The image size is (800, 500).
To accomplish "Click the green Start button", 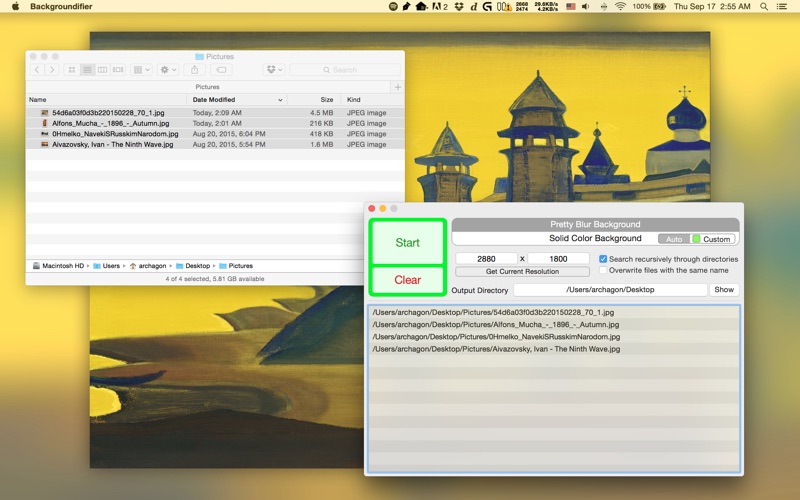I will pos(407,243).
